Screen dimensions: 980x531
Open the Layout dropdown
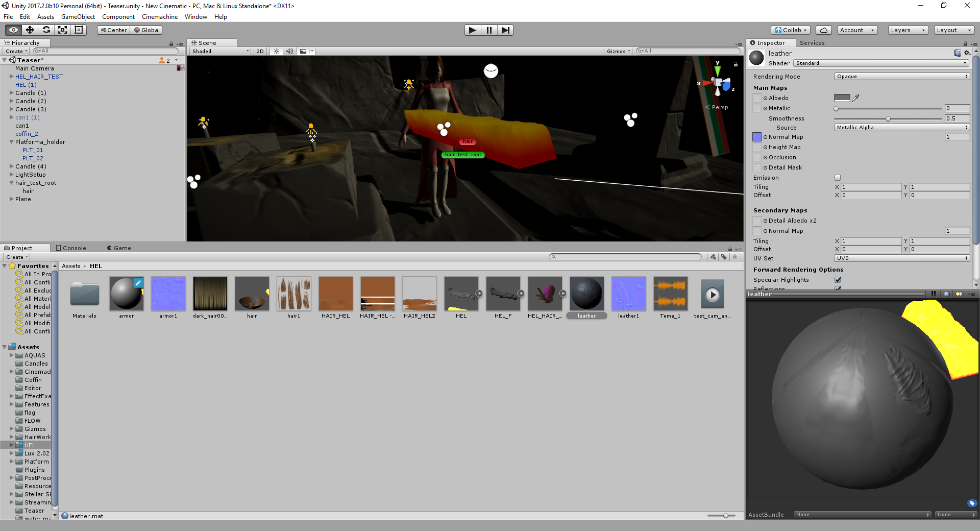pyautogui.click(x=954, y=30)
